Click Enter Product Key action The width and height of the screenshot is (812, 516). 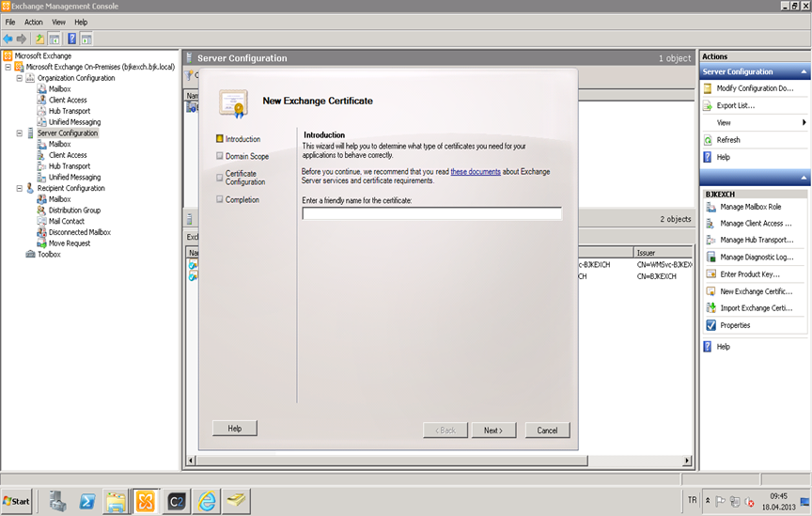tap(749, 274)
